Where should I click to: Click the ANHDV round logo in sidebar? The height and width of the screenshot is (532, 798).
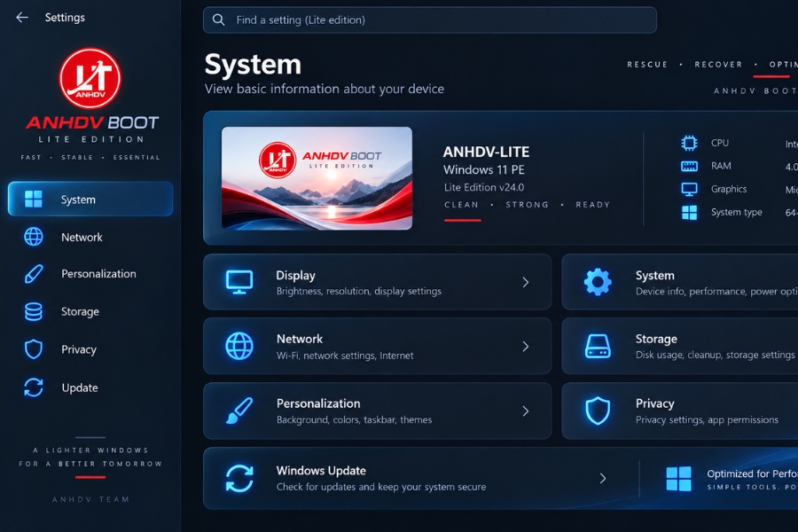coord(90,78)
